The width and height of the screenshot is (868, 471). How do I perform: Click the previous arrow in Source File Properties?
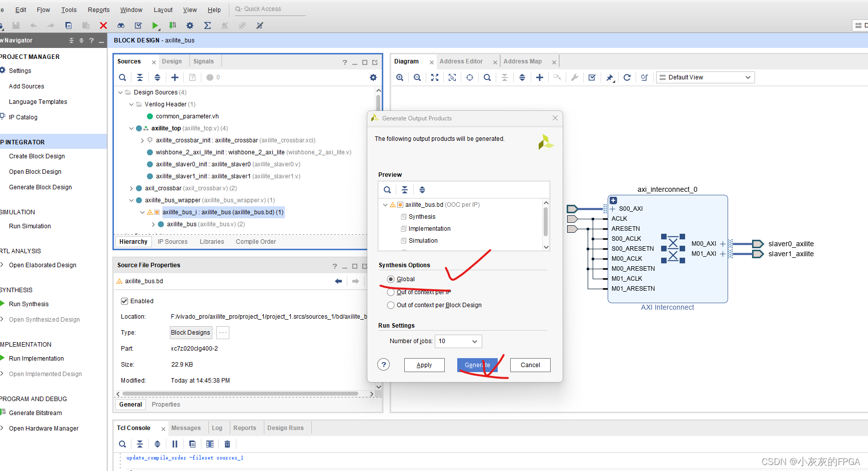338,281
